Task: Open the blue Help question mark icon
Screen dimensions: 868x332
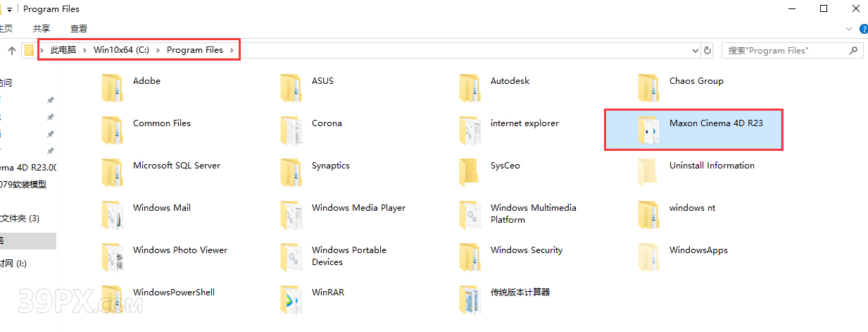Action: click(x=862, y=29)
